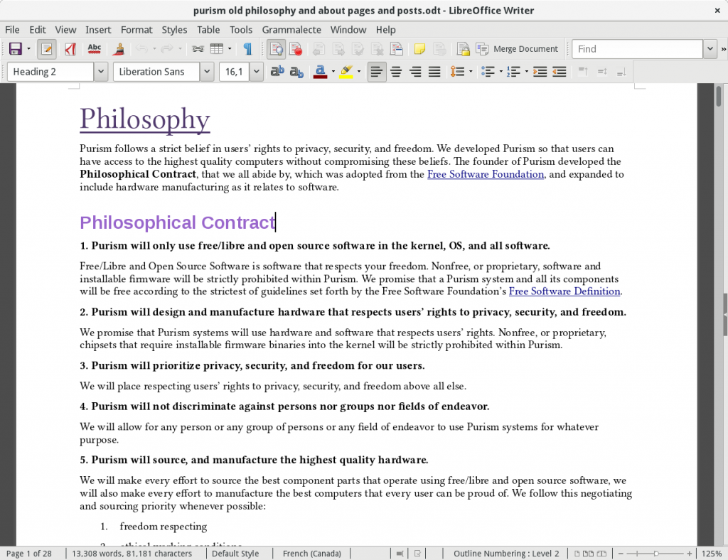Screen dimensions: 728x560
Task: Click the Philosophical Contract purple heading
Action: click(178, 222)
